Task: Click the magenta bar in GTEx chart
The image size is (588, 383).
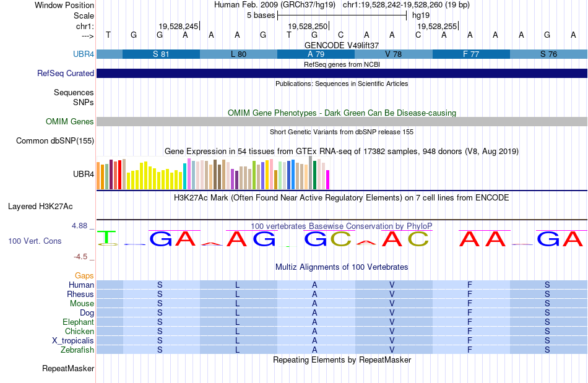Action: 328,180
